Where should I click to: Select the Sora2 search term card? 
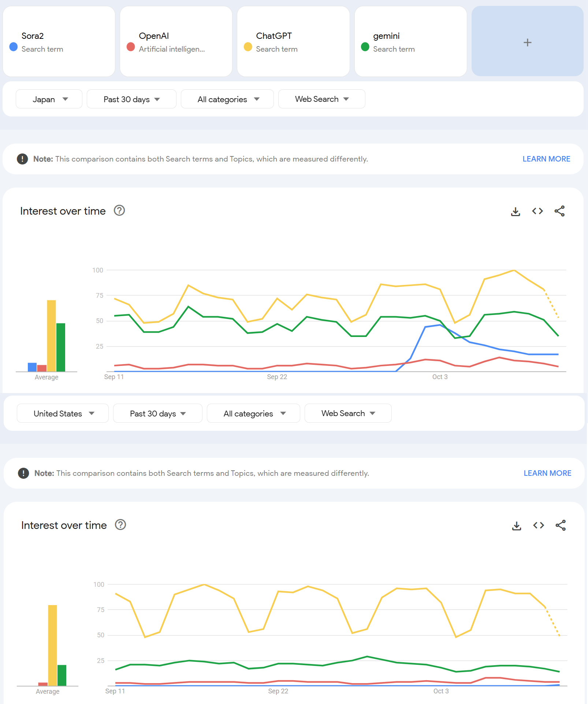[59, 42]
